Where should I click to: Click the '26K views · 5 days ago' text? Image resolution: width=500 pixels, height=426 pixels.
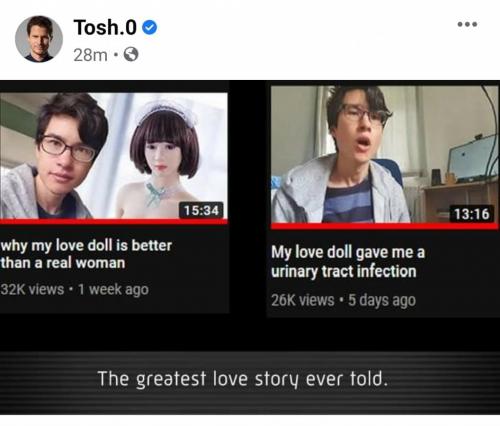point(343,300)
